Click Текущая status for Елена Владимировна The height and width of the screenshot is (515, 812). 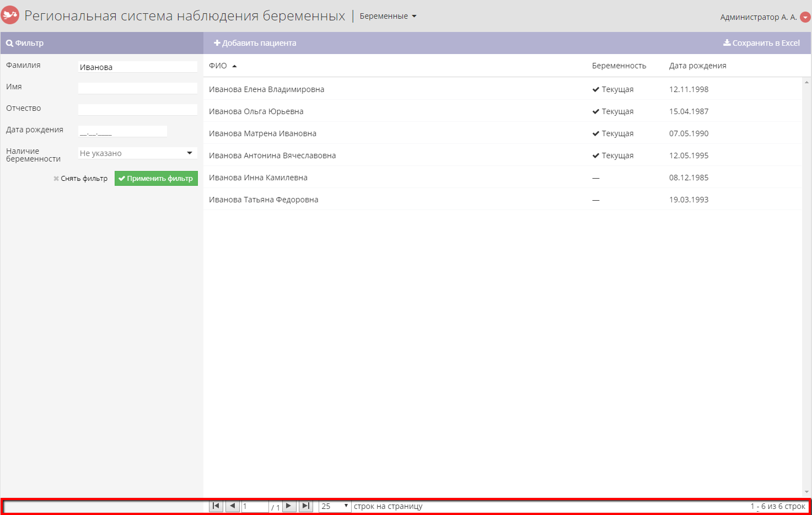click(613, 89)
